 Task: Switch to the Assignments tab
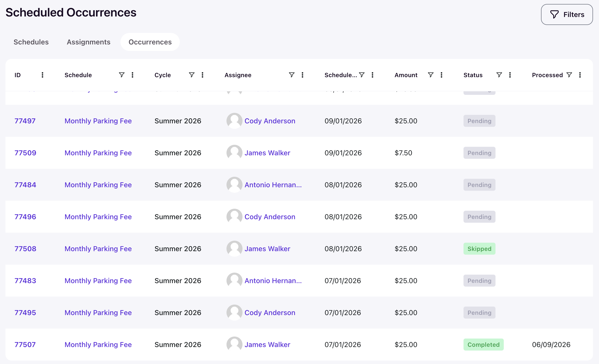tap(88, 42)
